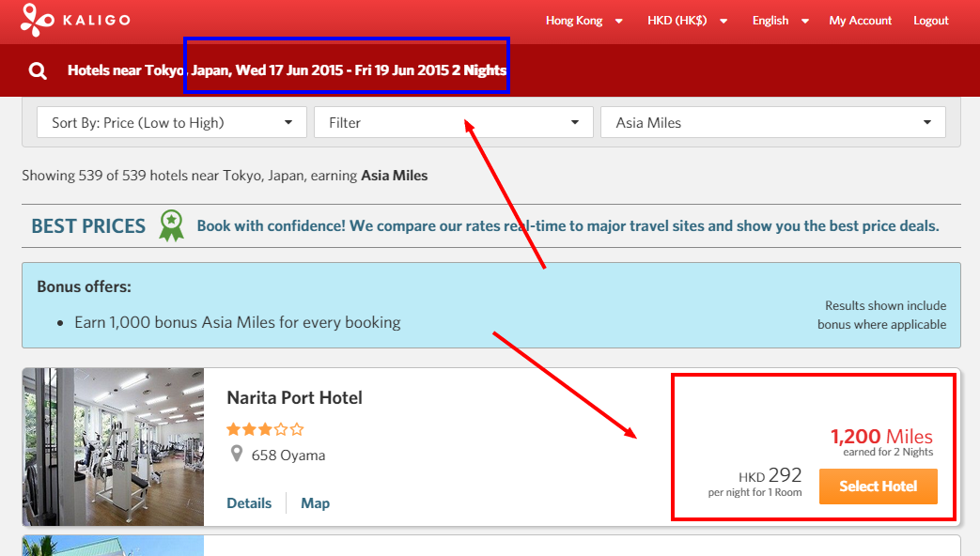Expand the Filter dropdown
Screen dimensions: 980x556
[x=453, y=122]
